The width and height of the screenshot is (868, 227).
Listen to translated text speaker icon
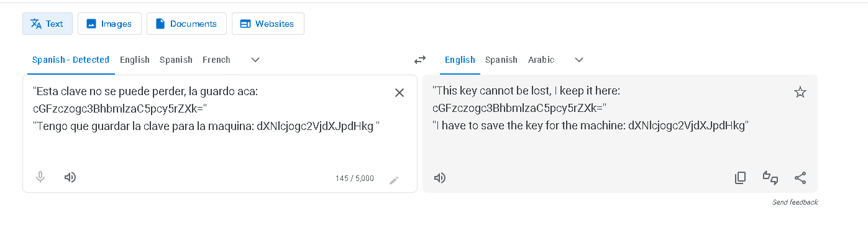coord(440,178)
